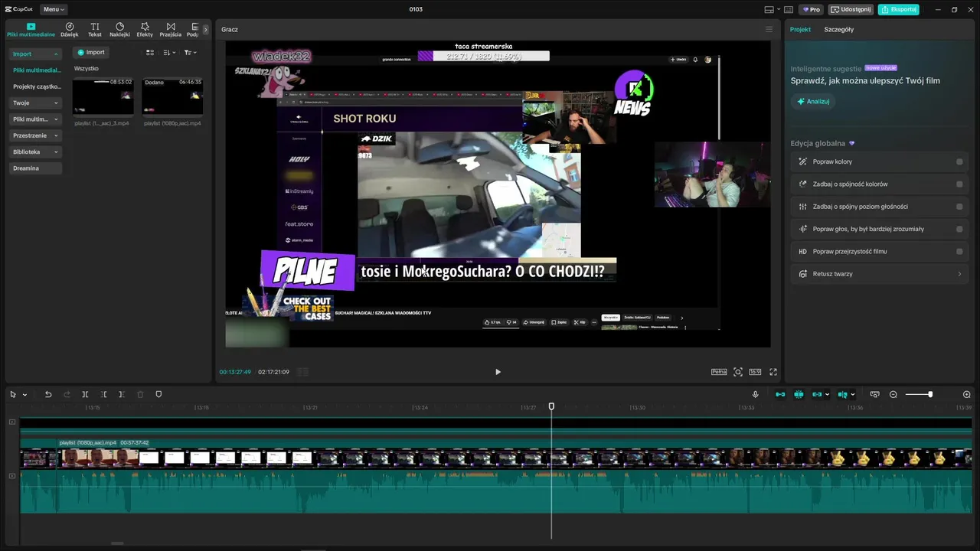Fit the timeline to window icon
980x551 pixels.
(874, 394)
